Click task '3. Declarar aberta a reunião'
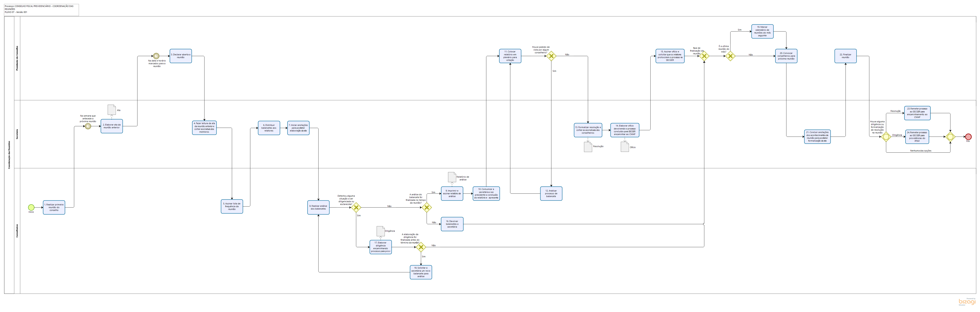This screenshot has height=312, width=980. click(x=181, y=56)
